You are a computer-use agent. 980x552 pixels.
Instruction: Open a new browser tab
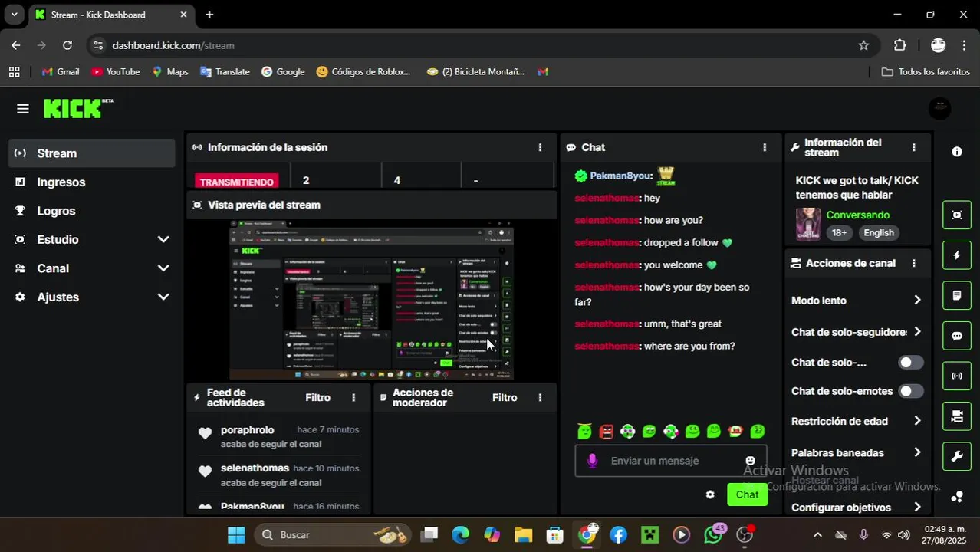pyautogui.click(x=209, y=15)
